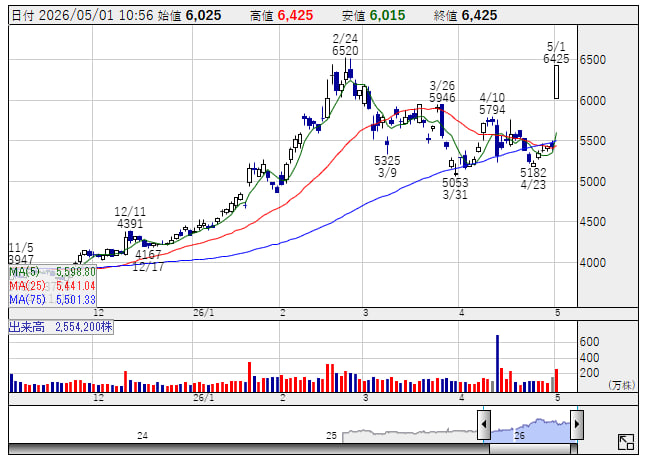This screenshot has width=647, height=459.
Task: Click the 6500 price axis label
Action: (593, 59)
